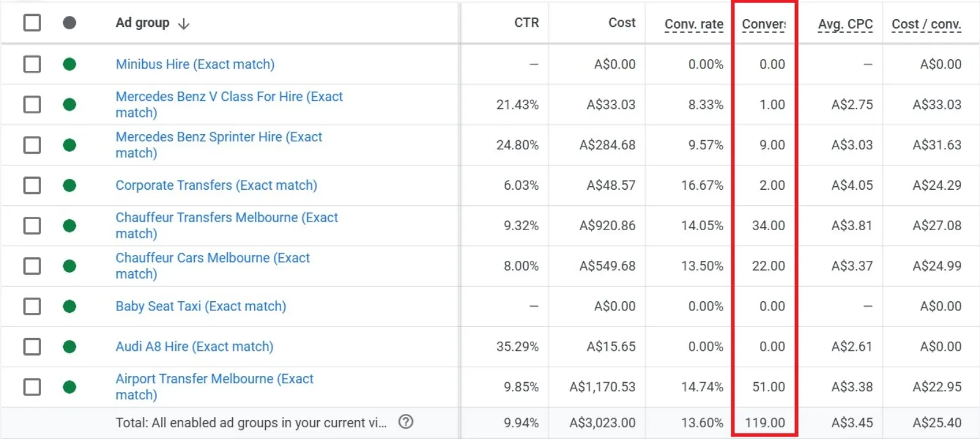Screen dimensions: 980x439
Task: Click the 35.29% CTR value
Action: pyautogui.click(x=518, y=347)
